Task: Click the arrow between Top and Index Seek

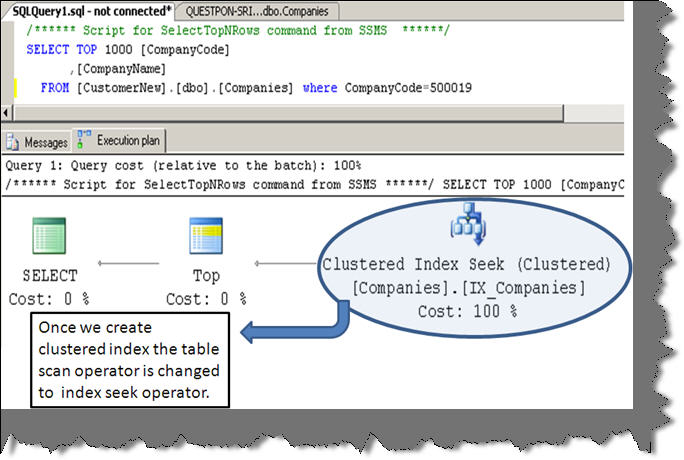Action: [285, 263]
